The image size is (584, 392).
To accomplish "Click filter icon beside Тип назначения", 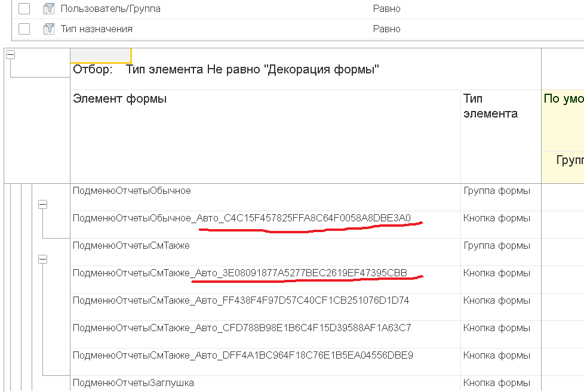I will pos(49,29).
